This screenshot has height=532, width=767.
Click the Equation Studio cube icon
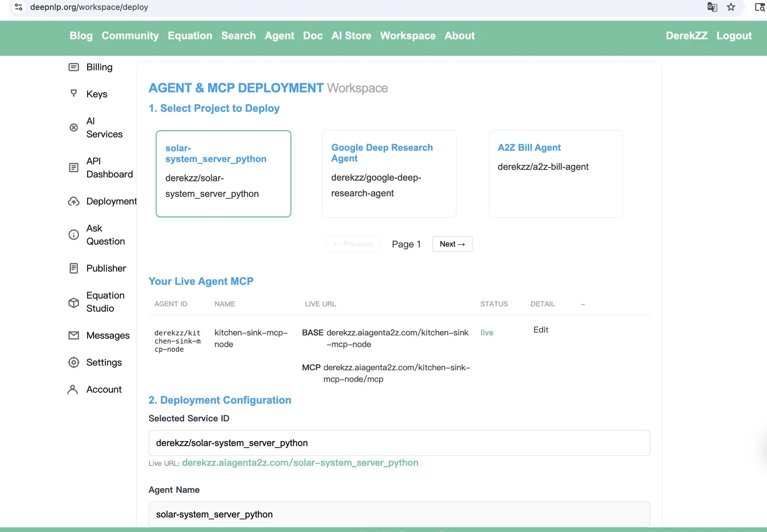(x=73, y=302)
